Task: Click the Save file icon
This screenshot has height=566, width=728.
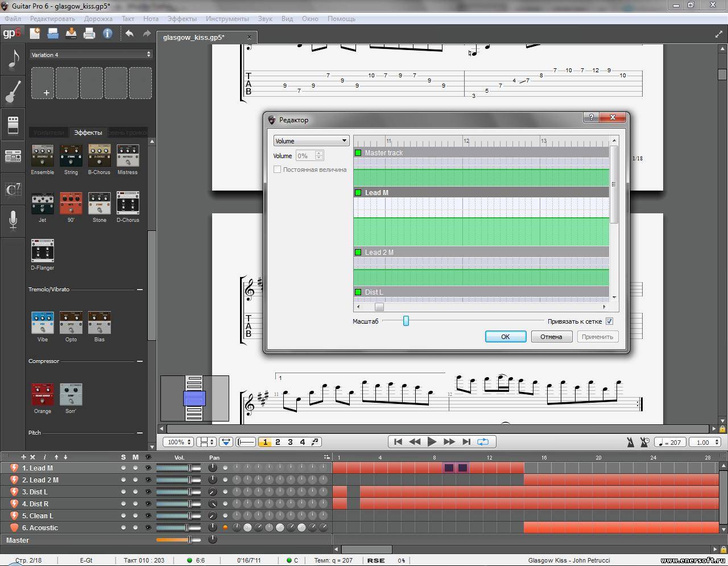Action: click(x=71, y=34)
